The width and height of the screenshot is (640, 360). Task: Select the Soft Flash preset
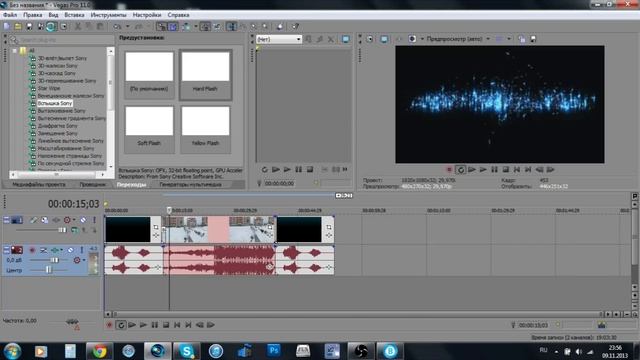click(149, 129)
